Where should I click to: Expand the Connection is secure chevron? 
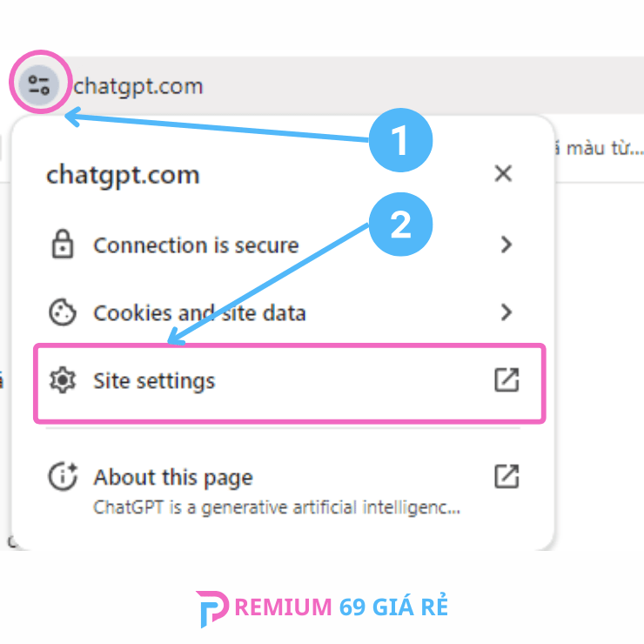coord(506,245)
